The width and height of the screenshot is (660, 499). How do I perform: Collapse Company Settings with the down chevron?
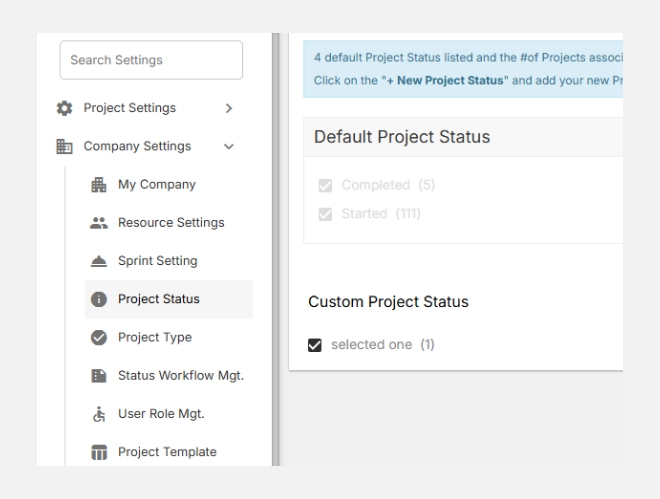pyautogui.click(x=229, y=147)
